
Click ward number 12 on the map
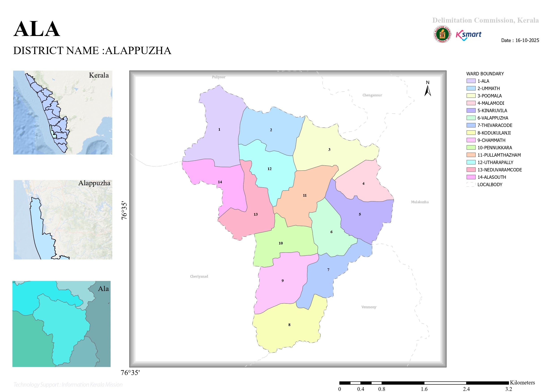(270, 169)
